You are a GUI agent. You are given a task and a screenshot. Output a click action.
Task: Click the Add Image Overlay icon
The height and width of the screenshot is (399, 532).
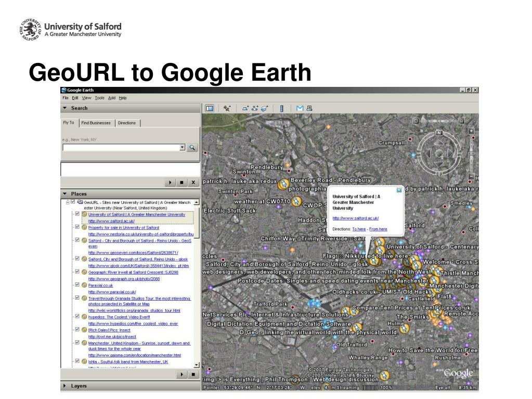tap(264, 109)
